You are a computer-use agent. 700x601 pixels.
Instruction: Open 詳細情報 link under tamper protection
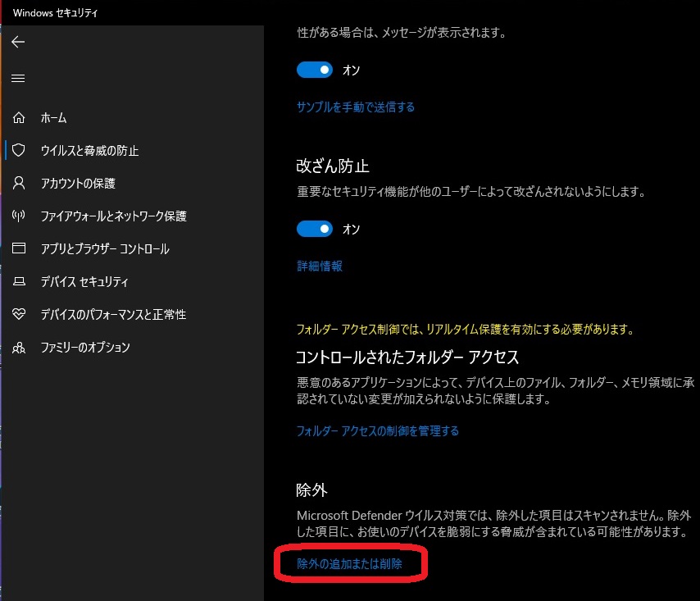(x=319, y=266)
